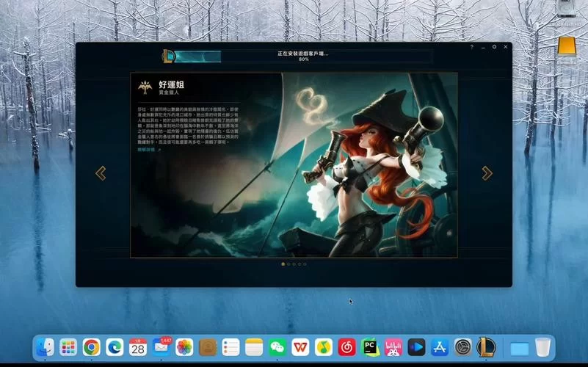Open installer settings via the gear icon
588x367 pixels.
tap(494, 47)
